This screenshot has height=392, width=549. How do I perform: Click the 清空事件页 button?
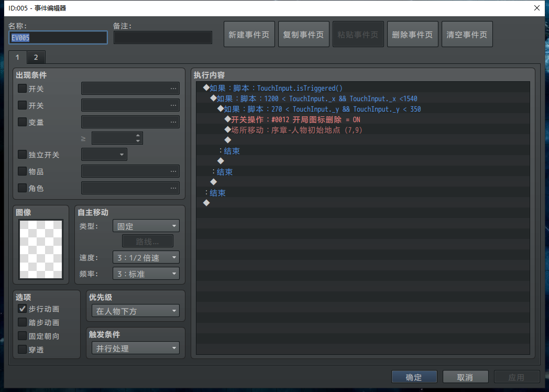[467, 35]
